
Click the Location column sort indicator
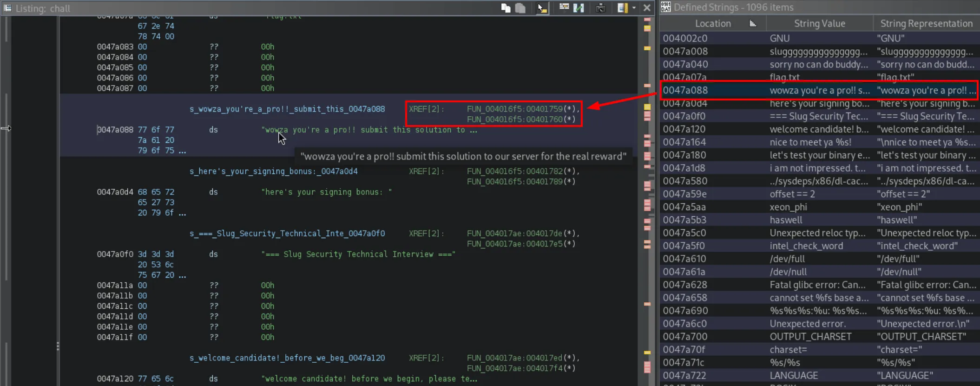pos(753,23)
